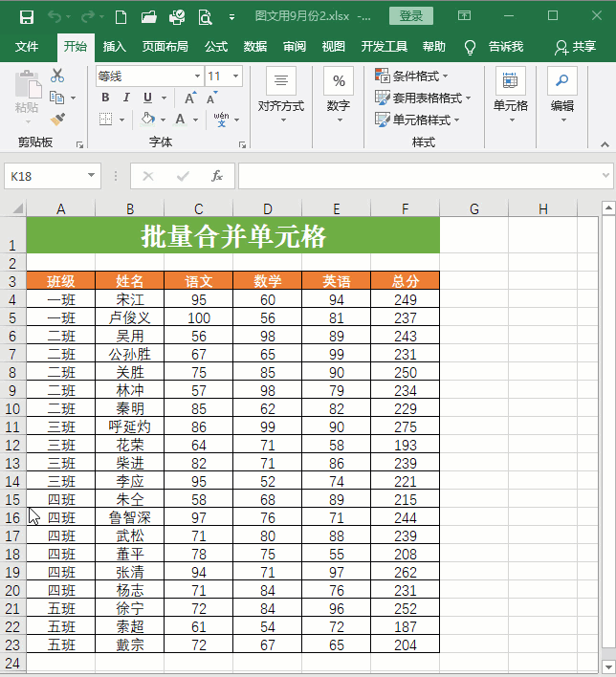Viewport: 616px width, 677px height.
Task: Apply the Font Color A button
Action: tap(180, 120)
